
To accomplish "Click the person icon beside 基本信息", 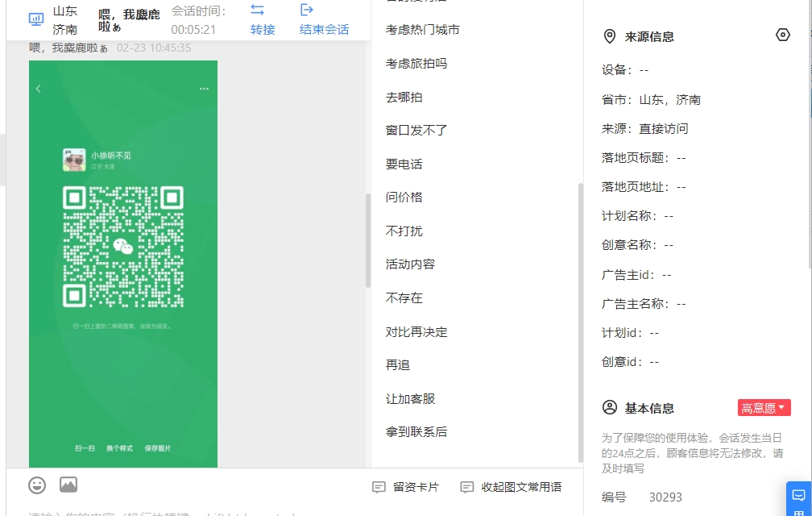I will (610, 407).
